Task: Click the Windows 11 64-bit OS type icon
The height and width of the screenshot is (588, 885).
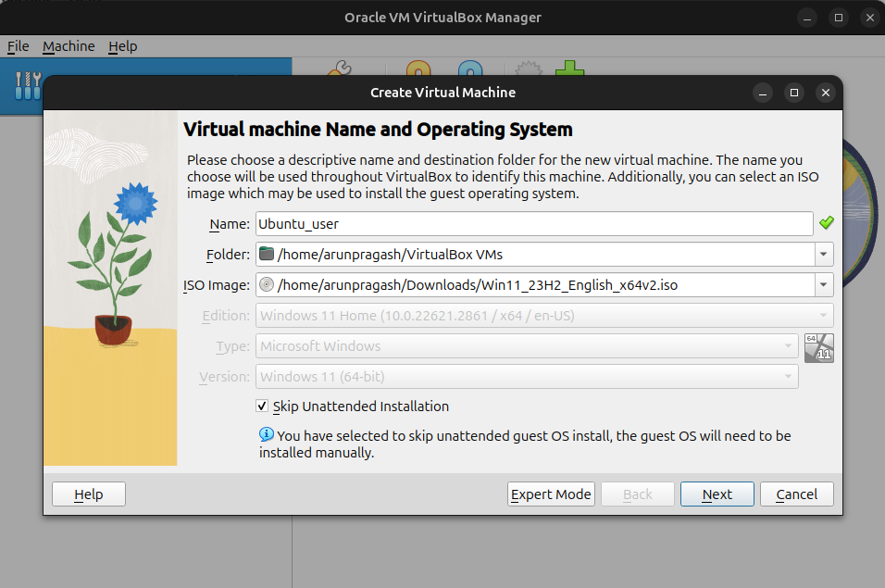Action: 818,347
